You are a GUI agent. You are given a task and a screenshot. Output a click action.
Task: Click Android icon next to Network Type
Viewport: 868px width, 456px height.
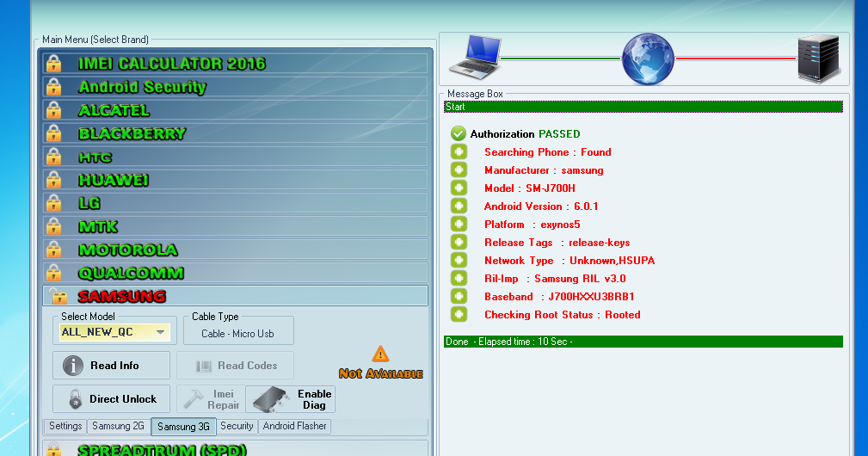(459, 260)
